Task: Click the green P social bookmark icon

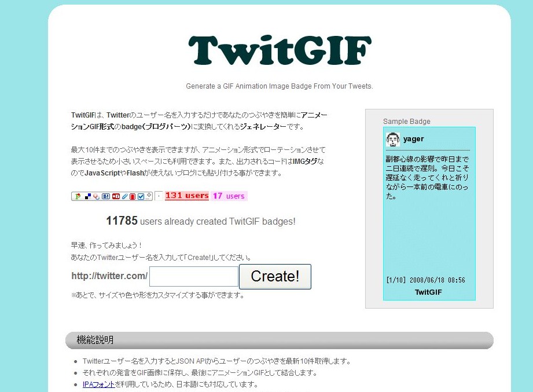Action: coord(78,196)
